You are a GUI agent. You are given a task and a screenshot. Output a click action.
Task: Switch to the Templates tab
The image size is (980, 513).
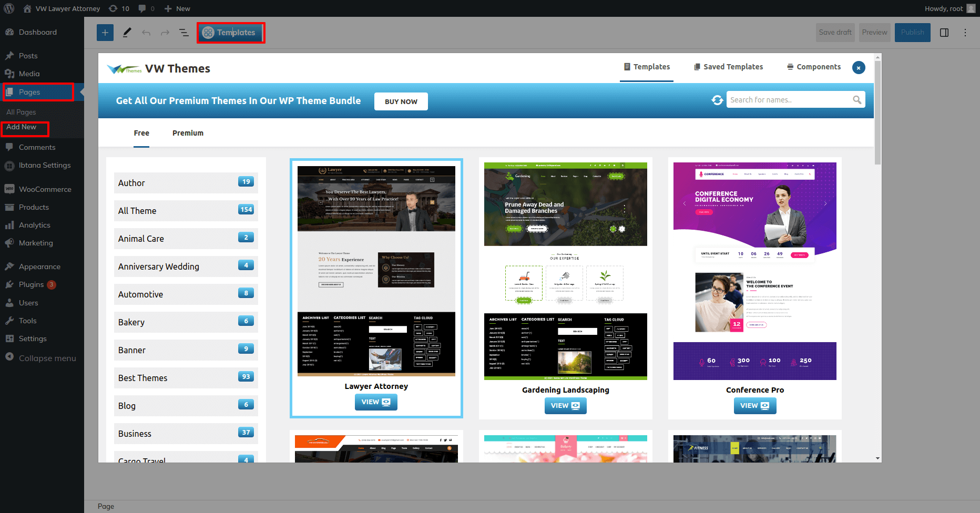(x=647, y=67)
